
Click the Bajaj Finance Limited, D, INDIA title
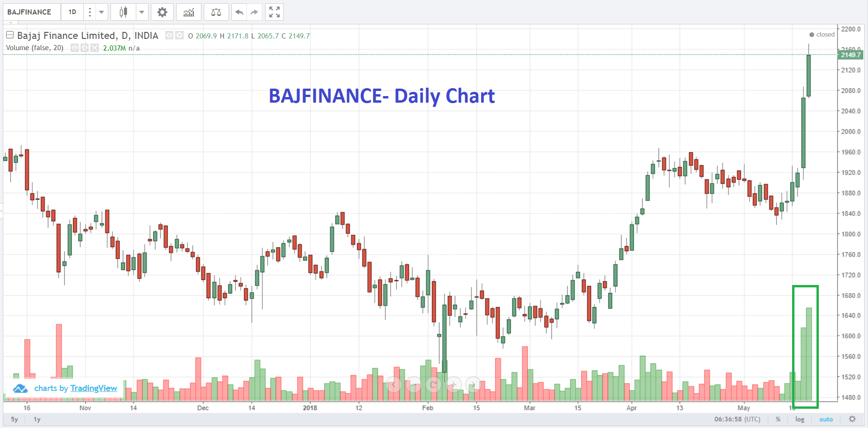[88, 36]
